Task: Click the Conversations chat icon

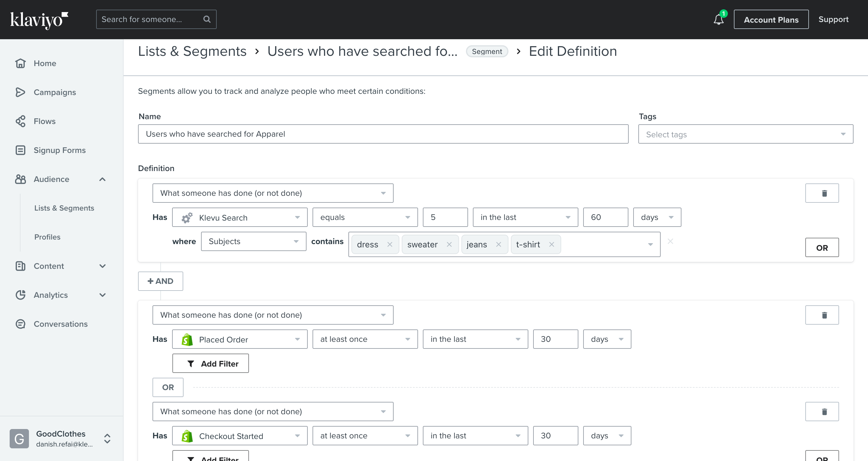Action: tap(20, 324)
